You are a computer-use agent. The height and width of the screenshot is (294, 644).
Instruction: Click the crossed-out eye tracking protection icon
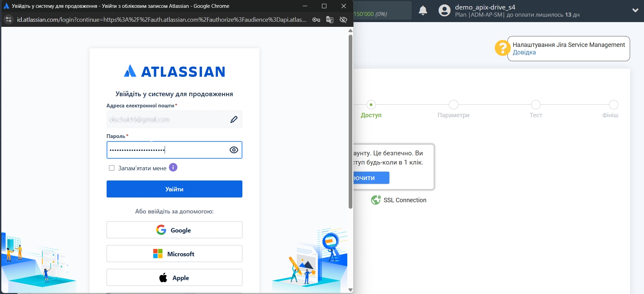pyautogui.click(x=343, y=20)
